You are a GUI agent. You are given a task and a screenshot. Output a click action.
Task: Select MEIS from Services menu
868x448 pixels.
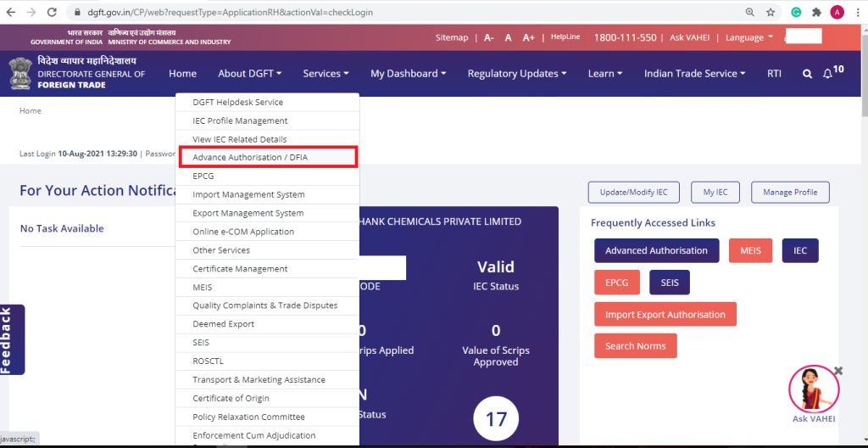pyautogui.click(x=267, y=287)
